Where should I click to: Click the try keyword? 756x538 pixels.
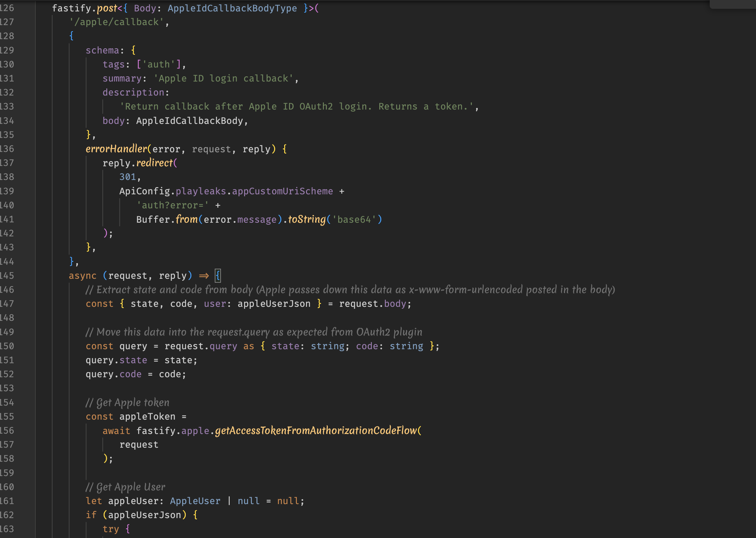point(110,529)
